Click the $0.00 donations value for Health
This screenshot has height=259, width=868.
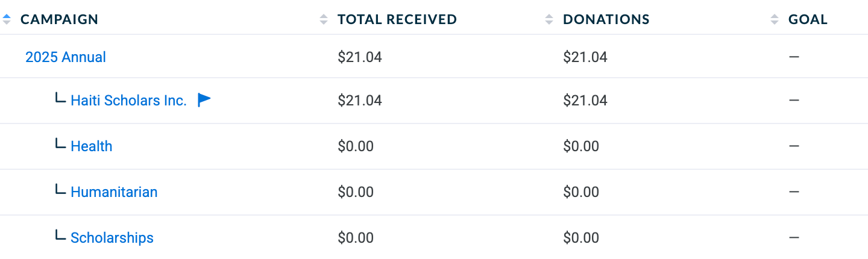(581, 146)
